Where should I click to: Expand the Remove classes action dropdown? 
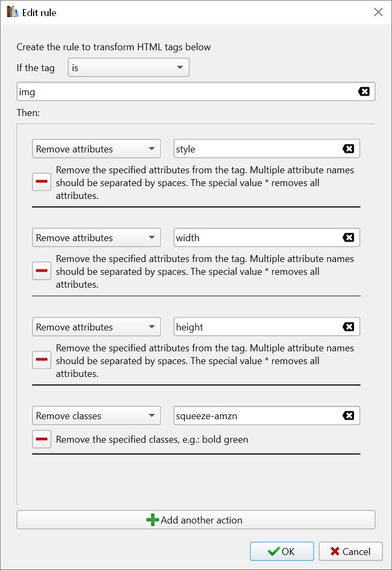point(96,415)
